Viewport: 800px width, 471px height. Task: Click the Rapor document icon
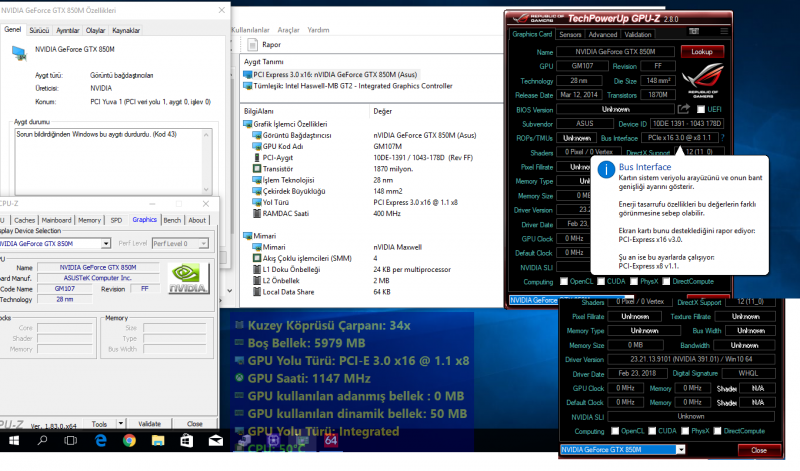pyautogui.click(x=252, y=45)
